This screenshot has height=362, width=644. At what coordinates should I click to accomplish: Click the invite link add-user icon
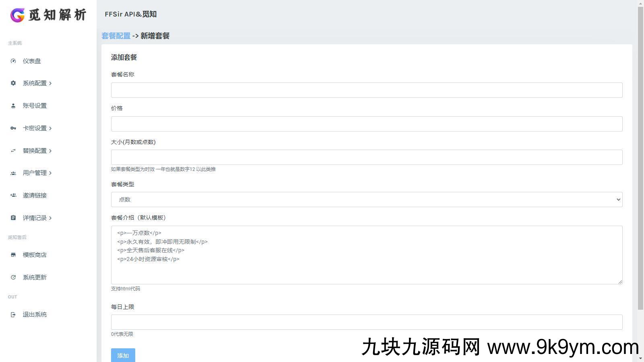pyautogui.click(x=13, y=195)
